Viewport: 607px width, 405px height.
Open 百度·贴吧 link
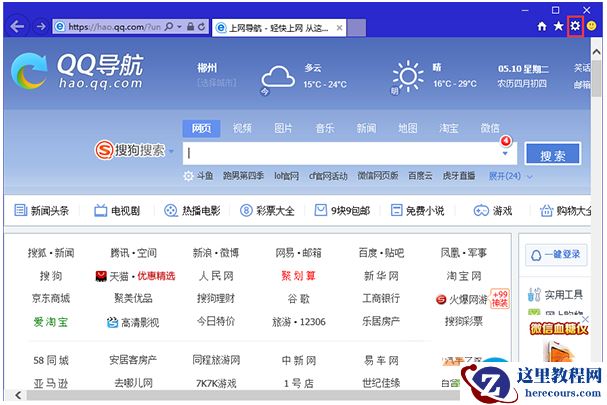(381, 253)
